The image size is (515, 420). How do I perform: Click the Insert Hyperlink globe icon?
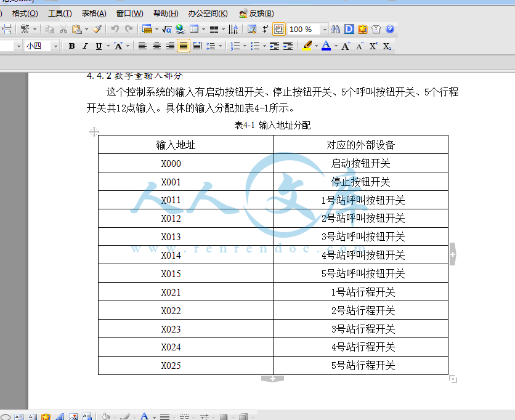pyautogui.click(x=180, y=29)
